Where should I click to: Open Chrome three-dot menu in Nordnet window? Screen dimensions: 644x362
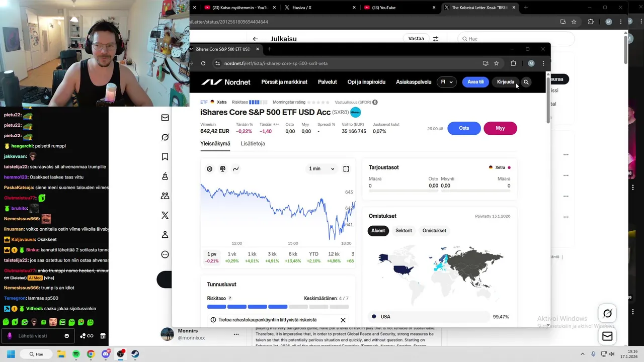click(543, 63)
